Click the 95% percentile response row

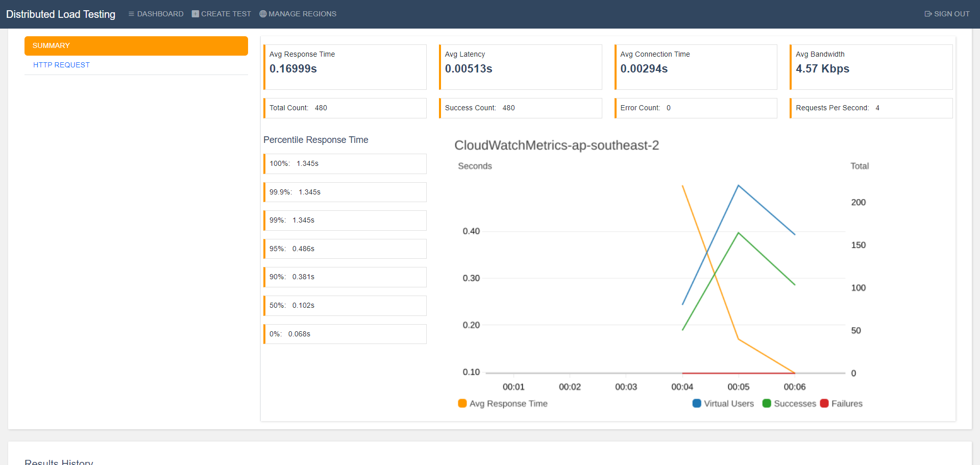345,249
